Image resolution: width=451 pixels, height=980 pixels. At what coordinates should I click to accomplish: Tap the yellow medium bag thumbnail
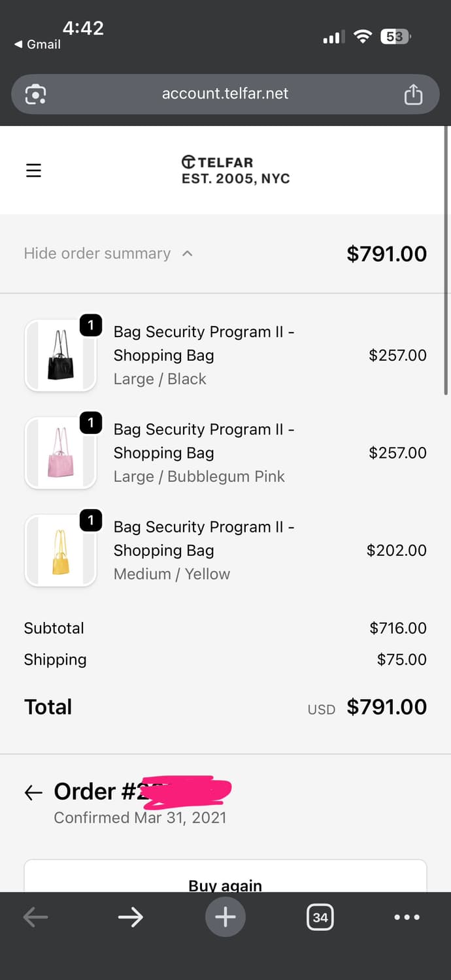pos(61,551)
